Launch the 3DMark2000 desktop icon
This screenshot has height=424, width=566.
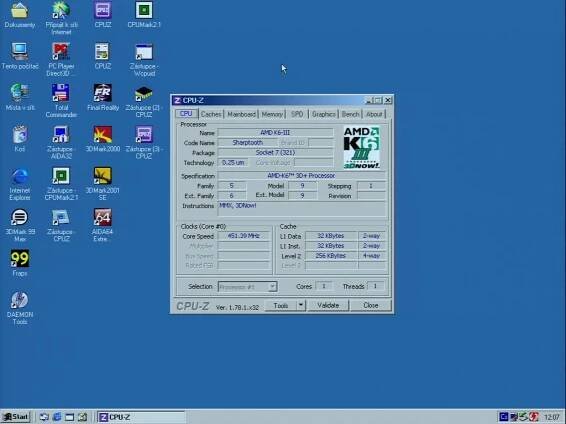103,135
